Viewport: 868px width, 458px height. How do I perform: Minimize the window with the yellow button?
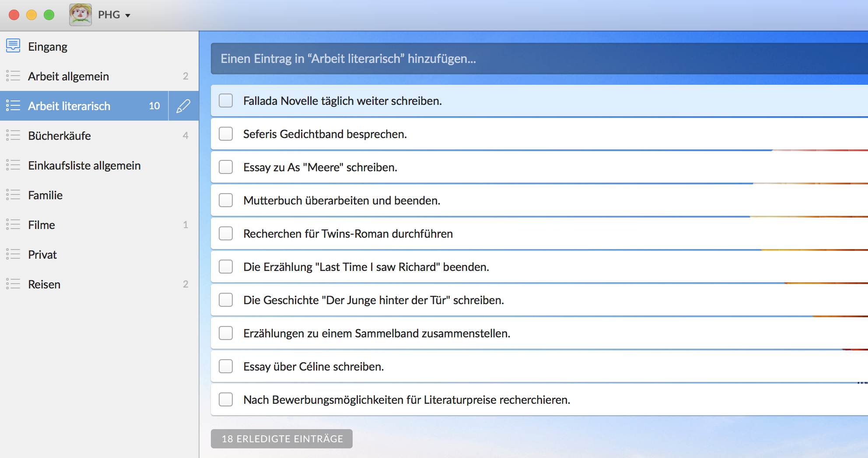[31, 15]
